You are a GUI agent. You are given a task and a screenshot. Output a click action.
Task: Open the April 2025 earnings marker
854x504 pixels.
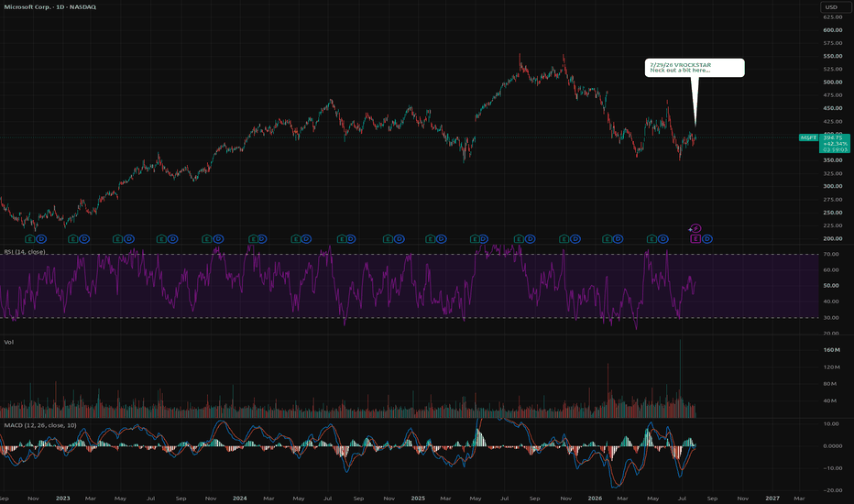pos(475,238)
